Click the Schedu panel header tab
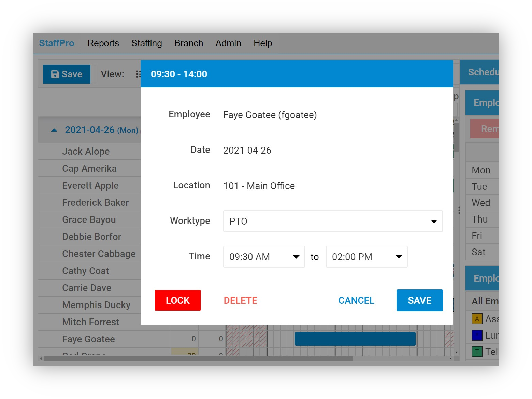The image size is (532, 399). (479, 72)
